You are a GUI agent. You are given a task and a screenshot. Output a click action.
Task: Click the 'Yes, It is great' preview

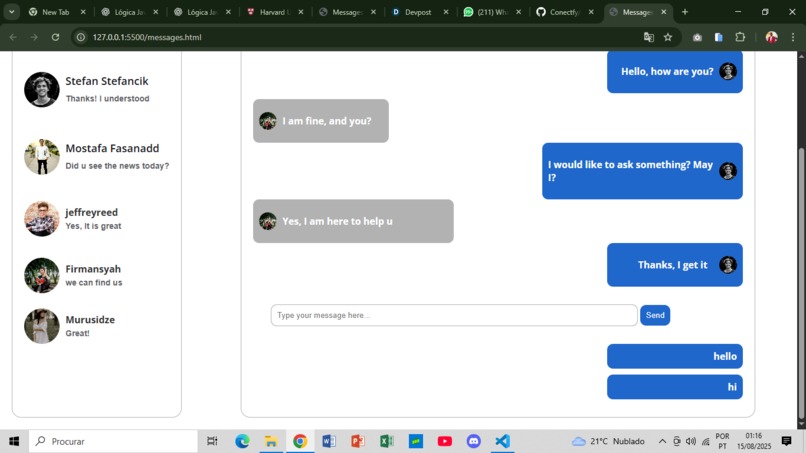pos(93,226)
